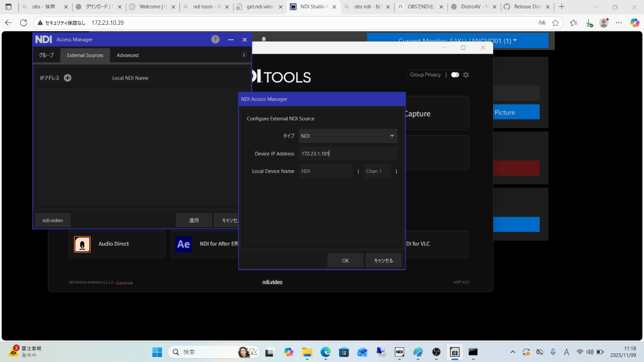
Task: Toggle Group Privacy switch
Action: click(x=455, y=75)
